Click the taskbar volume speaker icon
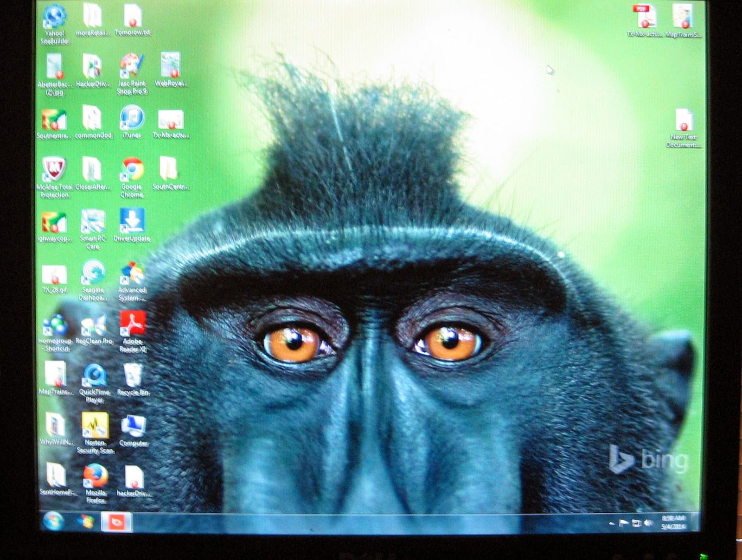 pos(648,523)
